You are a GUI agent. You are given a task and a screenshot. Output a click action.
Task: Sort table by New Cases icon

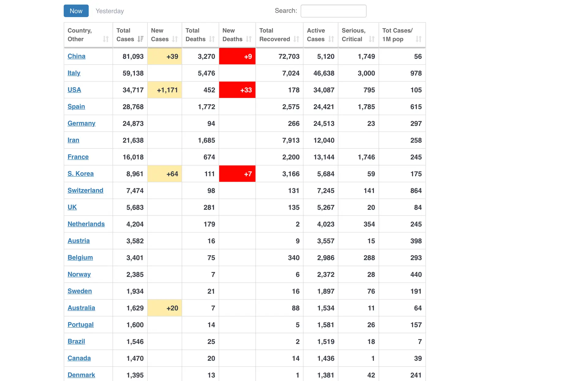tap(175, 39)
